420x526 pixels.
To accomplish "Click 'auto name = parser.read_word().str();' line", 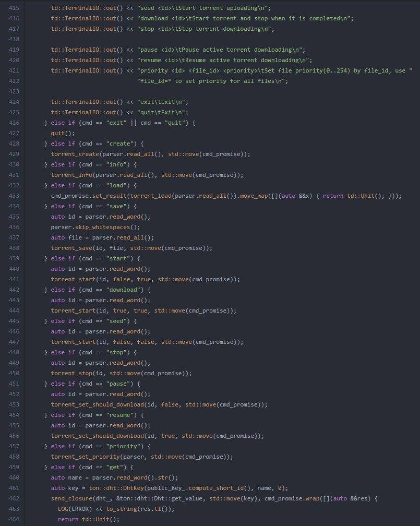I will 114,477.
